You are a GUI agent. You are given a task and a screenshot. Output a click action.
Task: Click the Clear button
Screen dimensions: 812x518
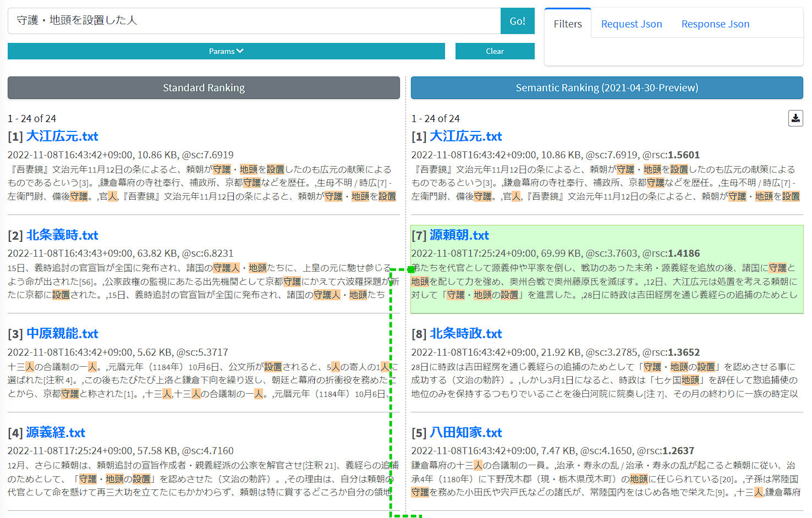coord(495,51)
